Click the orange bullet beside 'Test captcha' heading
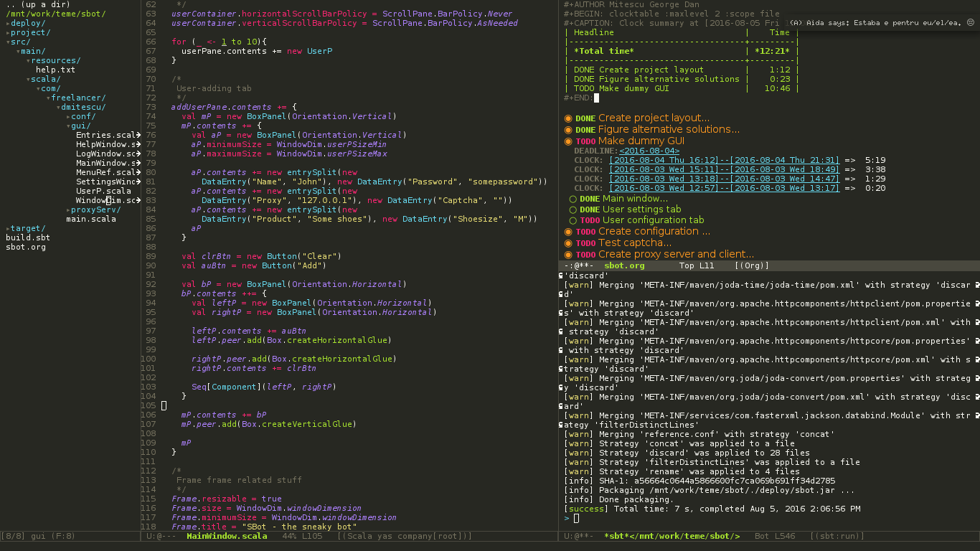The width and height of the screenshot is (980, 551). pos(568,243)
